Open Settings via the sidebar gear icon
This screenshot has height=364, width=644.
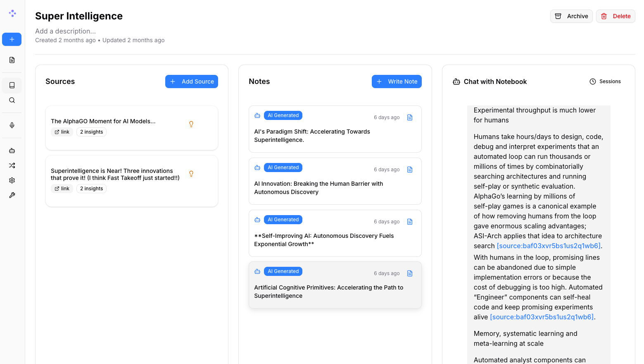pyautogui.click(x=12, y=180)
